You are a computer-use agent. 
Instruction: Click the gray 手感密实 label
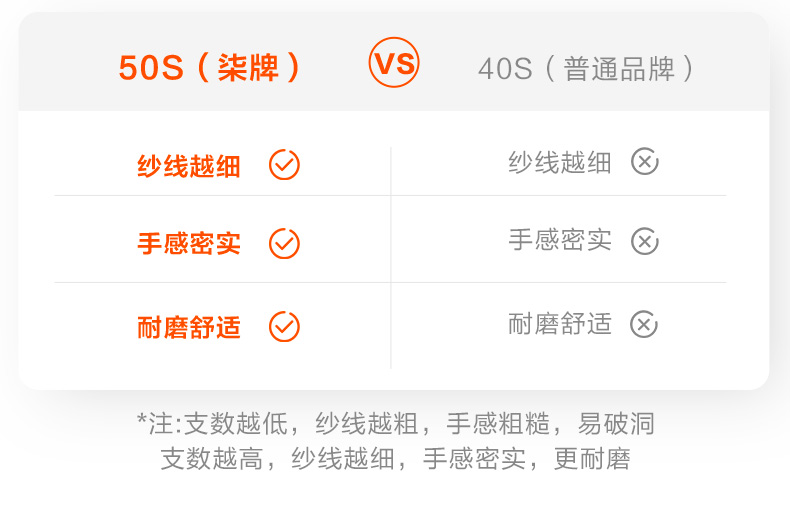pos(559,240)
